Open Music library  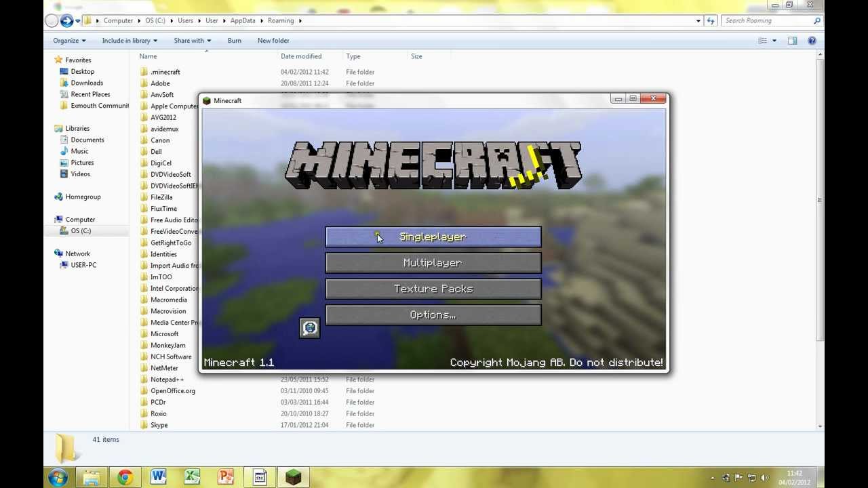click(x=79, y=151)
